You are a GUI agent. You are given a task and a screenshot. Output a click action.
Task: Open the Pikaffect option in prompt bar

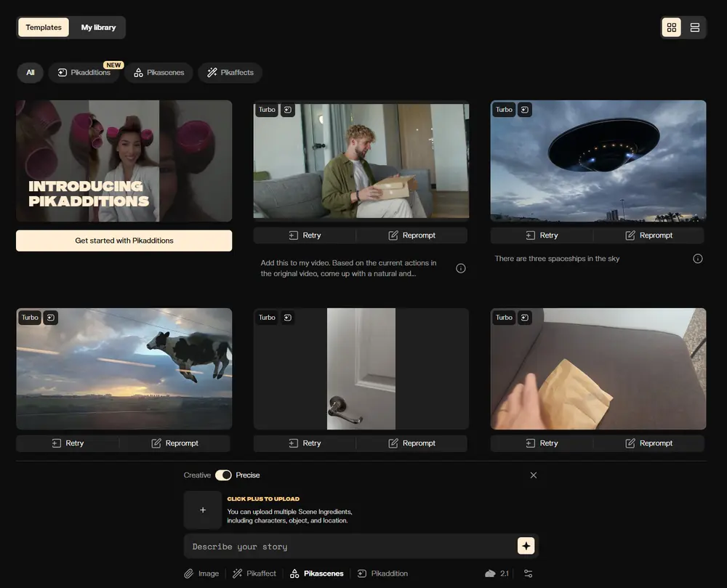(254, 573)
